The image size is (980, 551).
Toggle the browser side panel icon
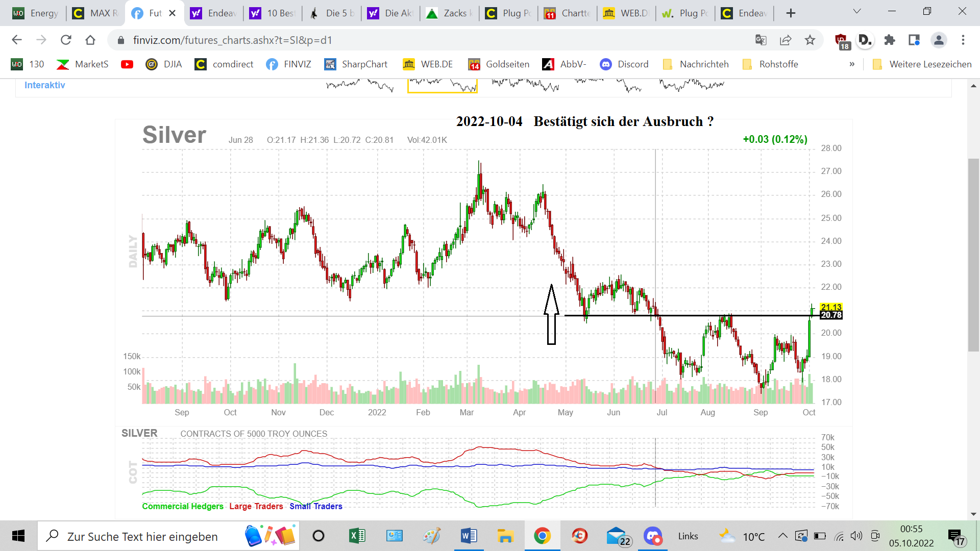click(x=914, y=40)
